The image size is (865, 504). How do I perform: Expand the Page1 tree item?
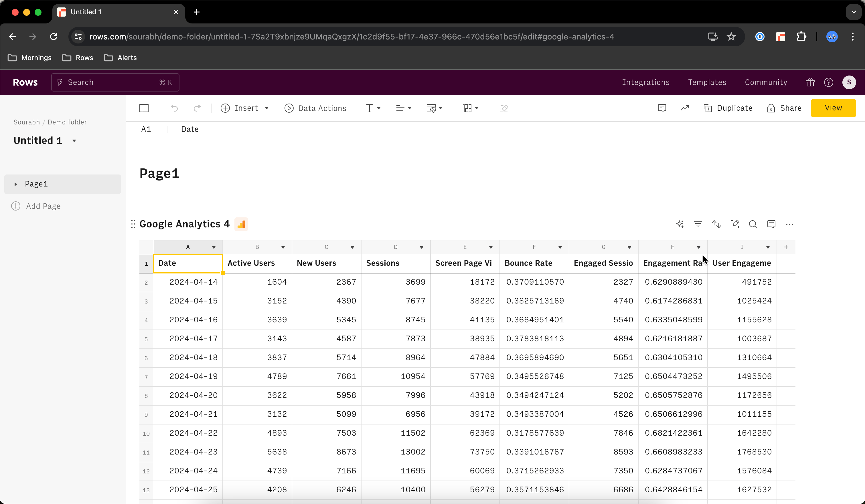point(16,184)
